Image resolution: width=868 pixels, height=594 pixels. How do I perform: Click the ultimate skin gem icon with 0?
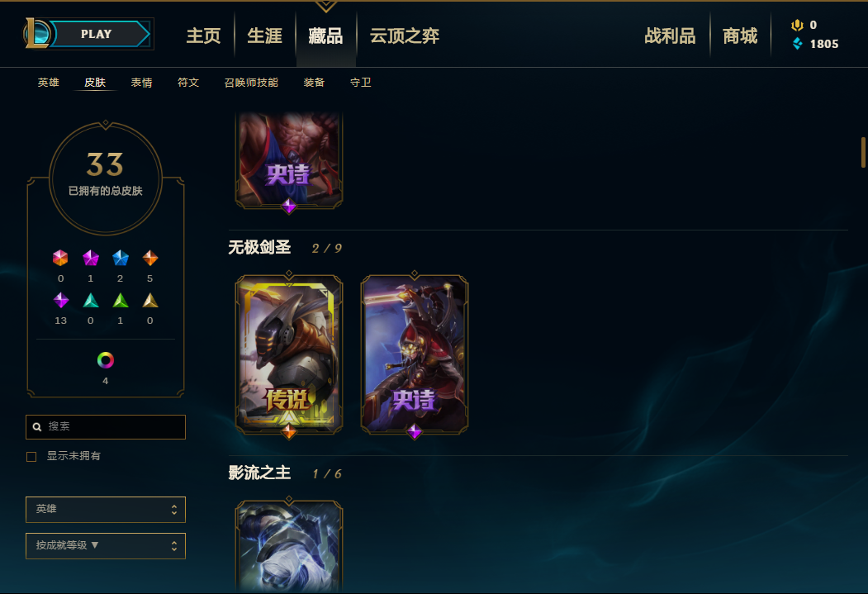60,258
